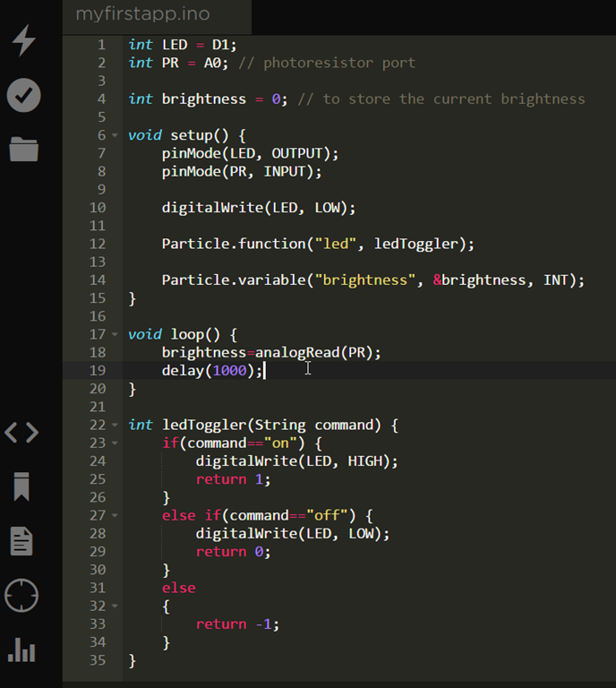Collapse the loop() function fold arrow

(115, 335)
